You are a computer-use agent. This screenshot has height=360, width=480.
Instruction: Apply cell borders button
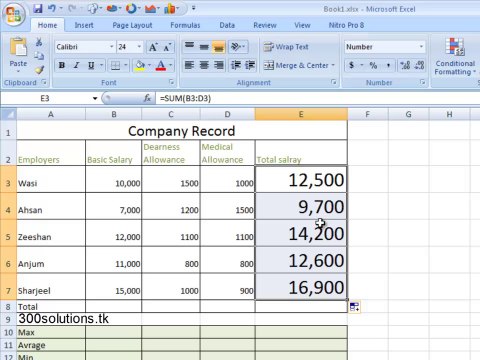(x=115, y=65)
